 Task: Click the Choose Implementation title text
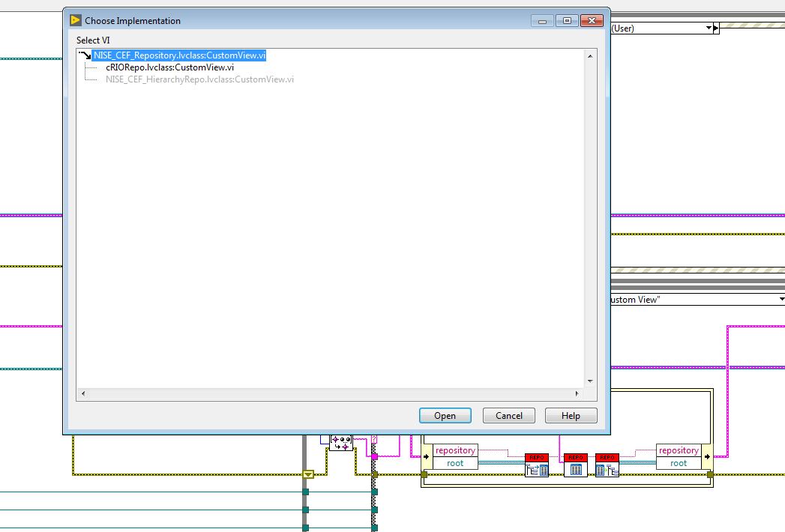click(133, 21)
